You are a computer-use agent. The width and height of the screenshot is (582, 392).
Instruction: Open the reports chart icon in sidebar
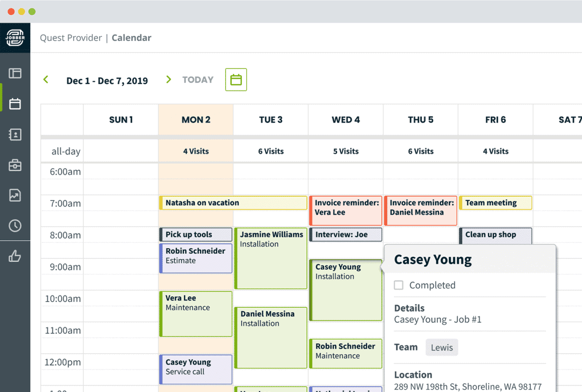[x=15, y=195]
